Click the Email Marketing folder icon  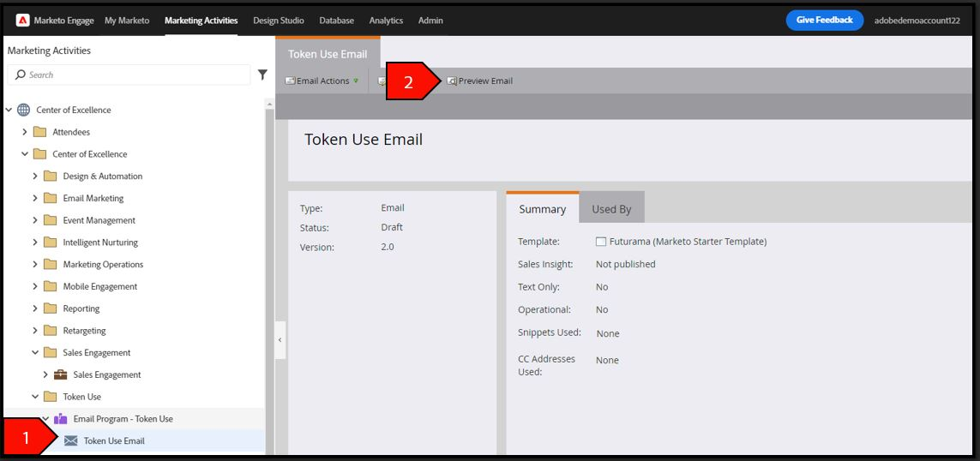[50, 198]
